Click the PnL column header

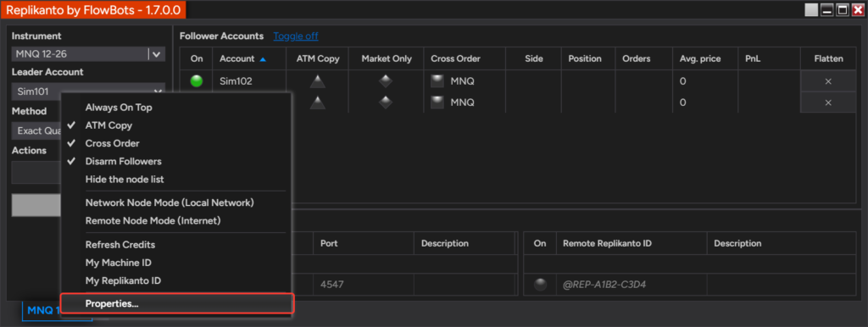[769, 58]
